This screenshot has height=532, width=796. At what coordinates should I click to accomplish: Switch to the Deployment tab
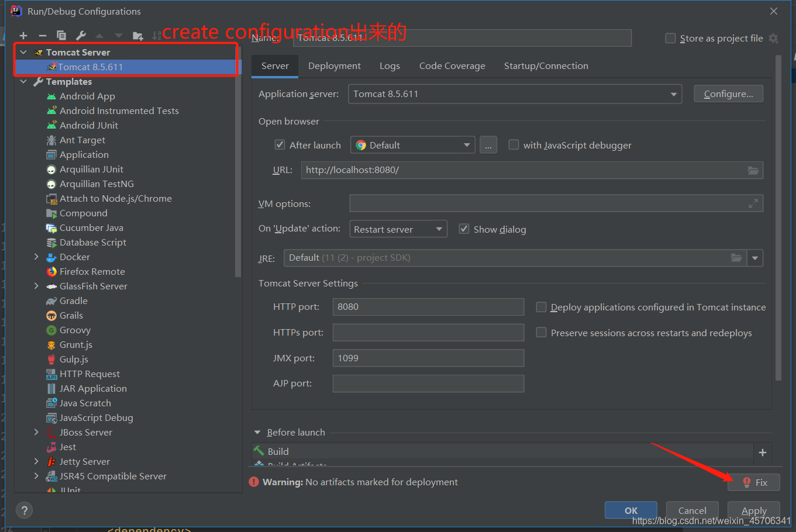pyautogui.click(x=335, y=66)
